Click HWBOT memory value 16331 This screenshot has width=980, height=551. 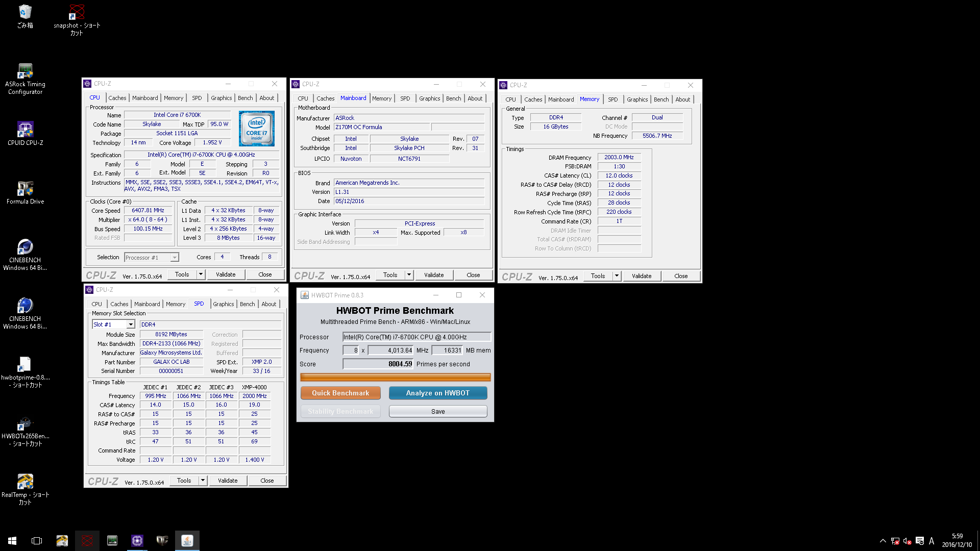(x=447, y=350)
